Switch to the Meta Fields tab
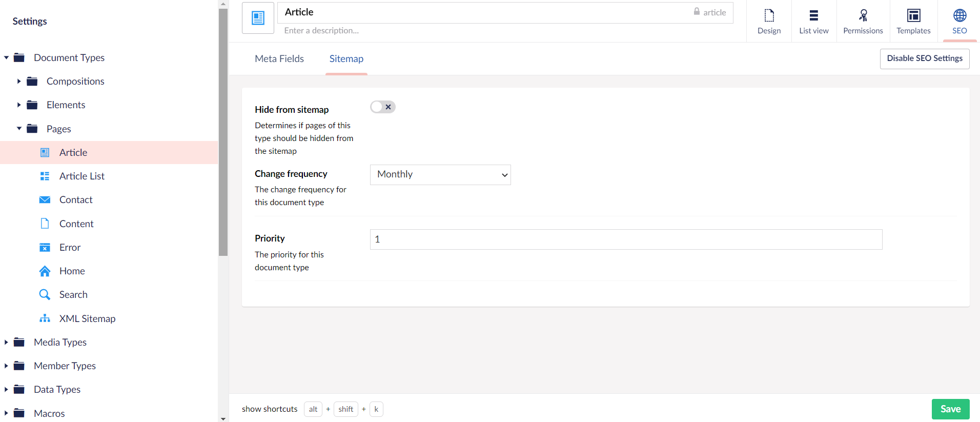This screenshot has height=422, width=980. coord(279,58)
